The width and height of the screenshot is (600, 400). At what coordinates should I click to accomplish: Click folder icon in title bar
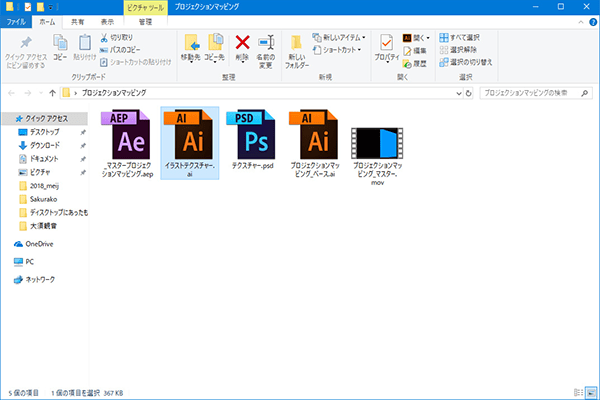pos(10,7)
